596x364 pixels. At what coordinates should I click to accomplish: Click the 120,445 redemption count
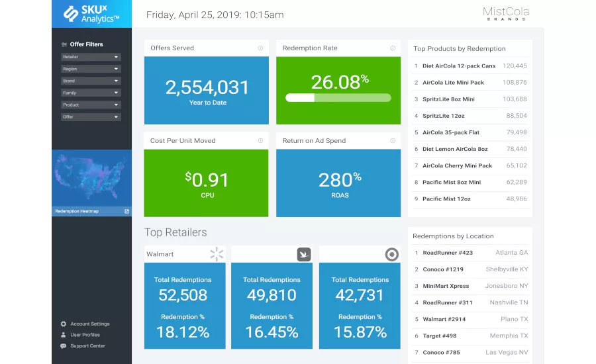coord(515,66)
